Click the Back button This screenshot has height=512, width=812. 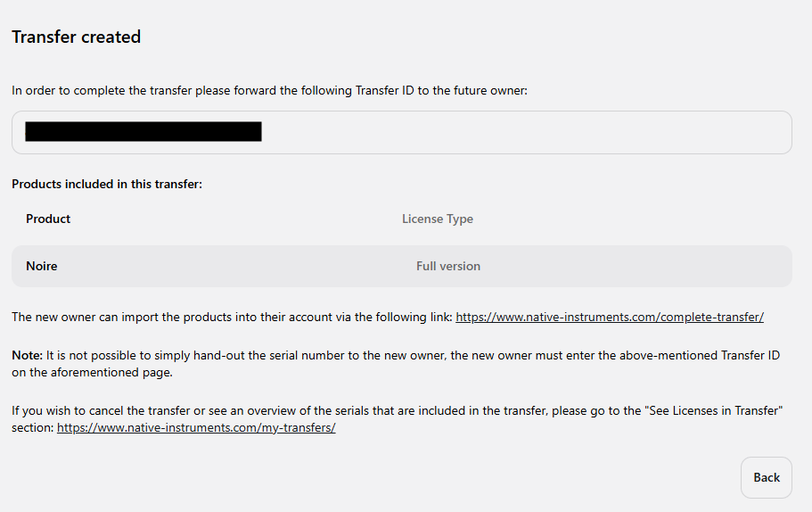766,477
